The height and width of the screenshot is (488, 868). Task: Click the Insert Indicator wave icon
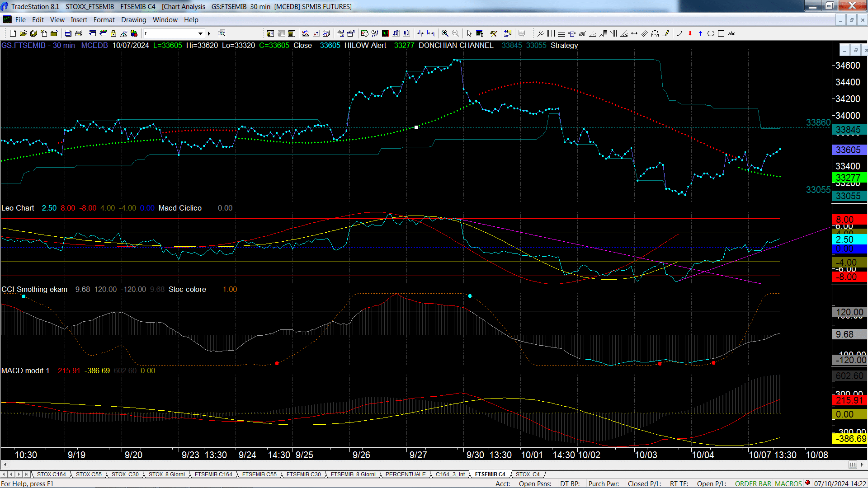click(306, 33)
